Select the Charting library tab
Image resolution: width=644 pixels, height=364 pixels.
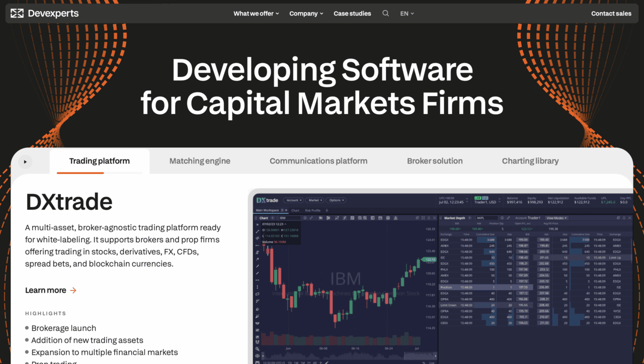click(x=530, y=161)
